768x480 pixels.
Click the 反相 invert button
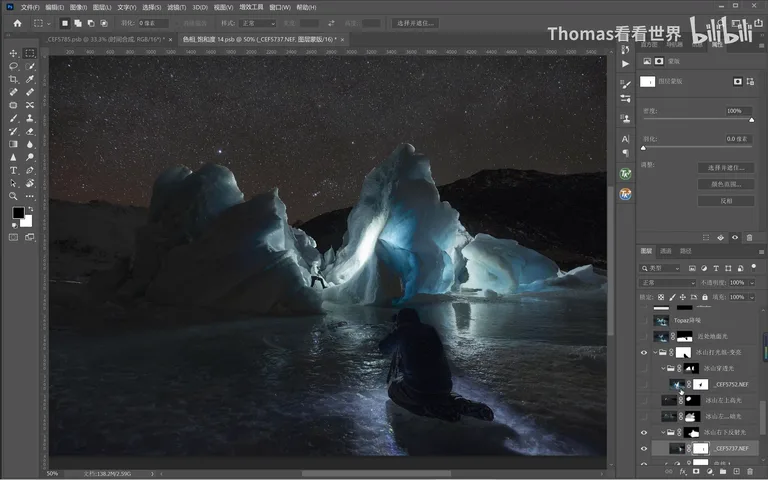[726, 201]
